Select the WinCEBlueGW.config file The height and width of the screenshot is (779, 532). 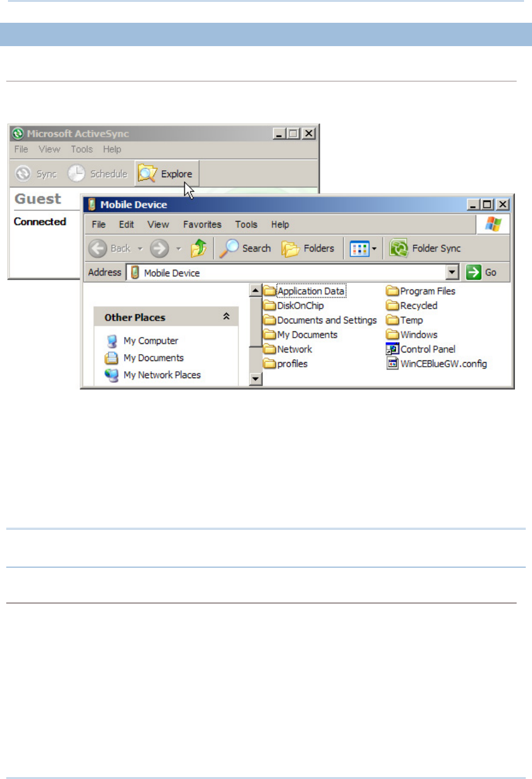pyautogui.click(x=443, y=364)
